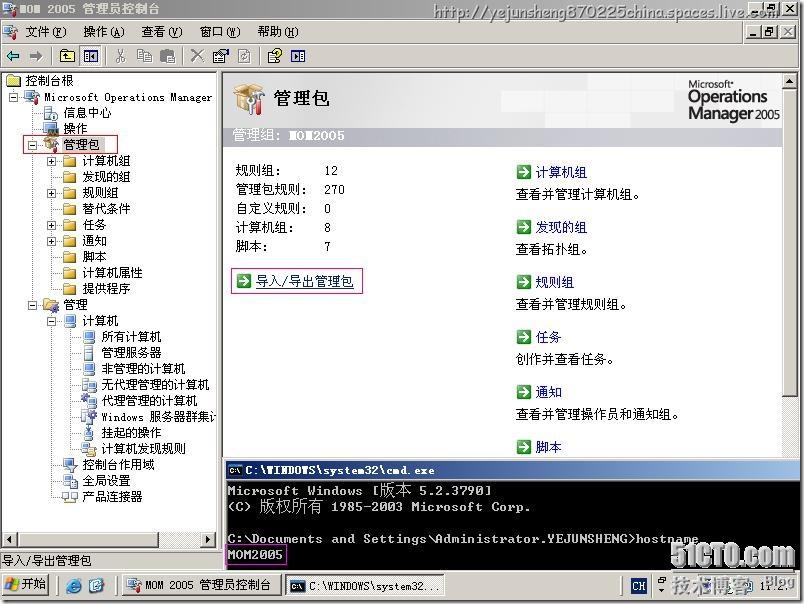The height and width of the screenshot is (604, 804).
Task: Open Internet Explorer quick launch icon
Action: click(74, 586)
